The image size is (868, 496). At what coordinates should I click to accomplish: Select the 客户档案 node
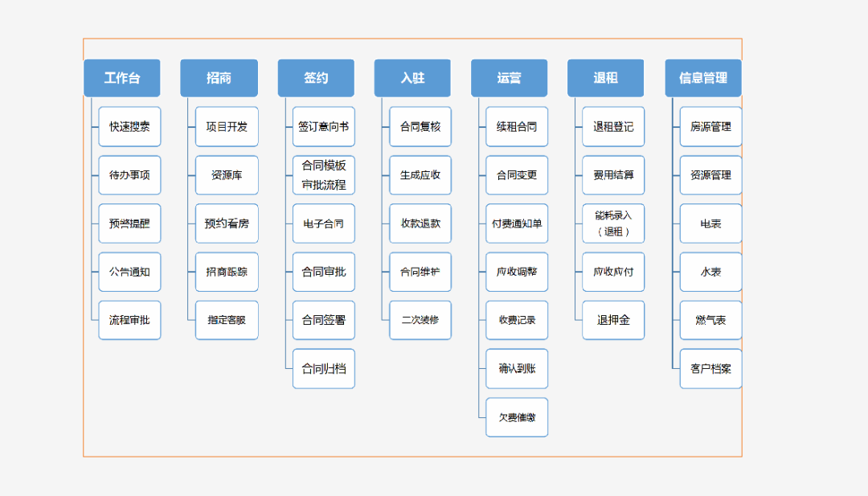pos(710,369)
